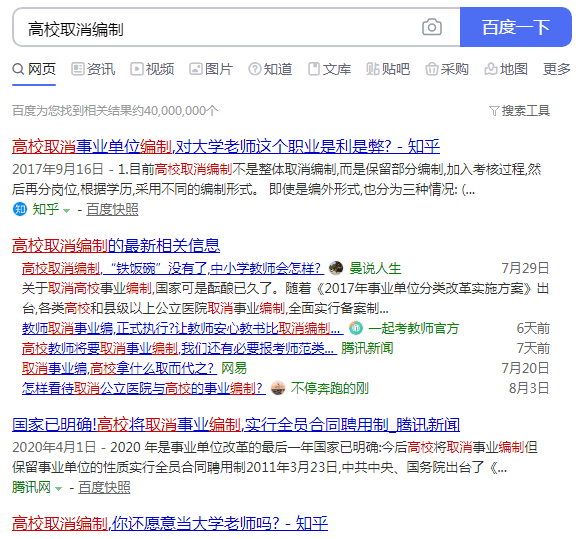Click the shopping basket icon beside 采购
The image size is (578, 539).
click(432, 69)
